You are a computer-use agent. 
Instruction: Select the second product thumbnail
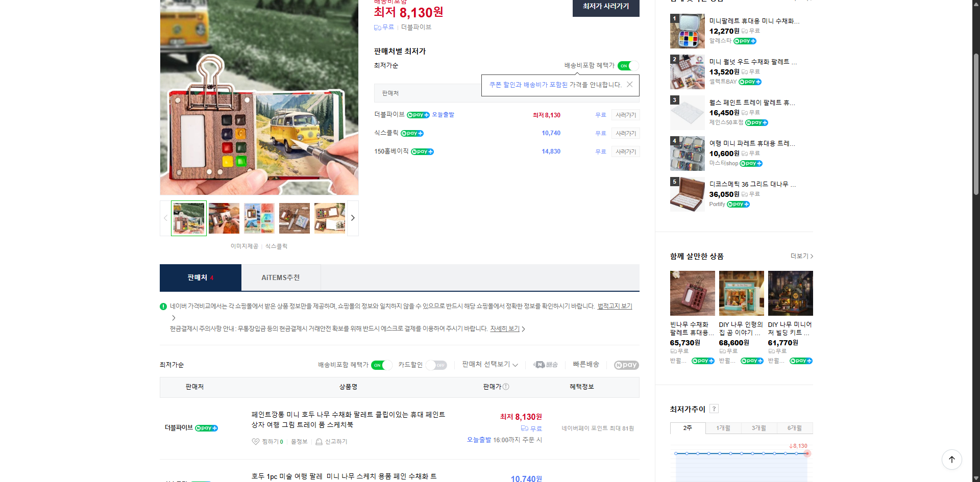coord(224,218)
